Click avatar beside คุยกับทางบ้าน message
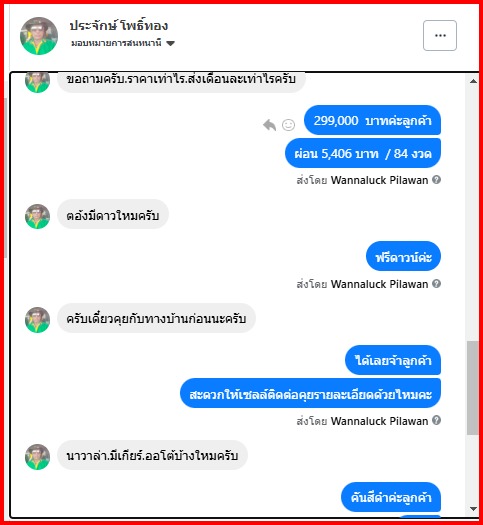The width and height of the screenshot is (483, 525). (x=37, y=320)
